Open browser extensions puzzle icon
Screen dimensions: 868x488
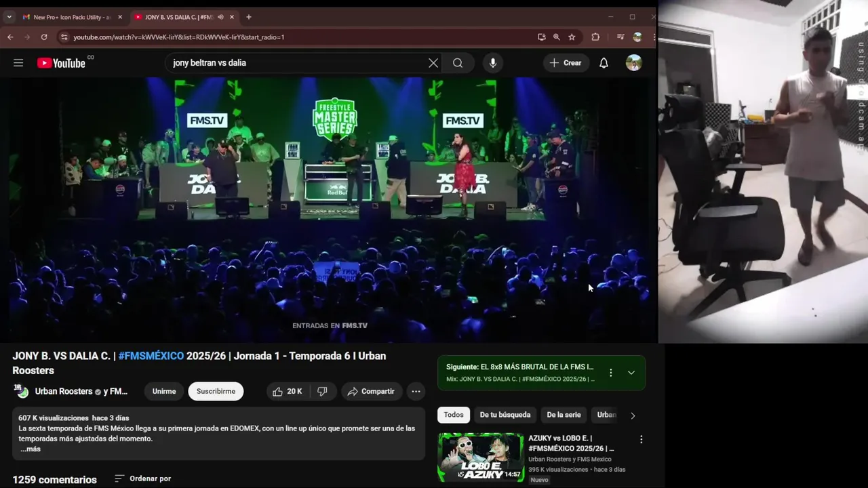[x=595, y=37]
